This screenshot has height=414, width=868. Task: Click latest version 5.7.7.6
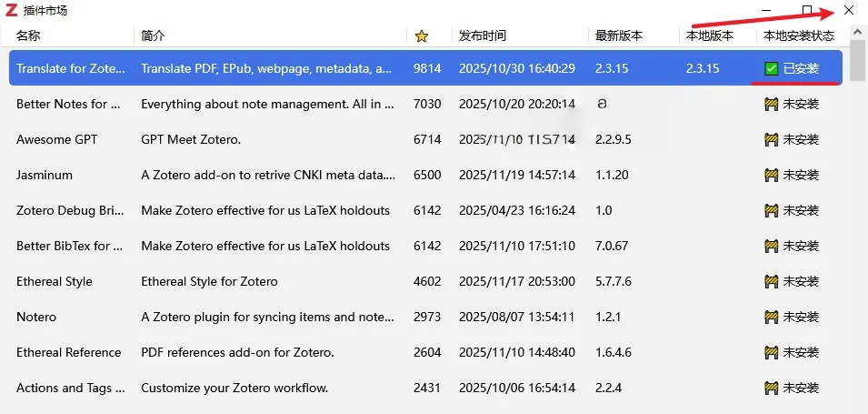pyautogui.click(x=614, y=281)
